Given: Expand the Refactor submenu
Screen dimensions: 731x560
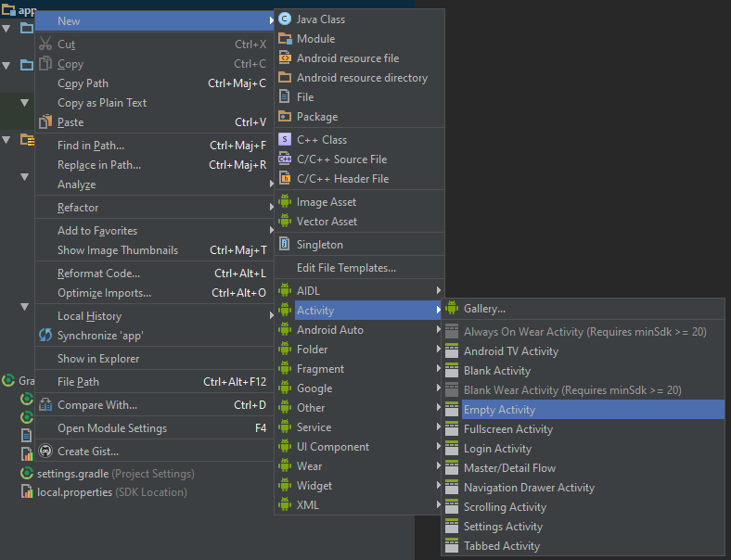Looking at the screenshot, I should 78,208.
